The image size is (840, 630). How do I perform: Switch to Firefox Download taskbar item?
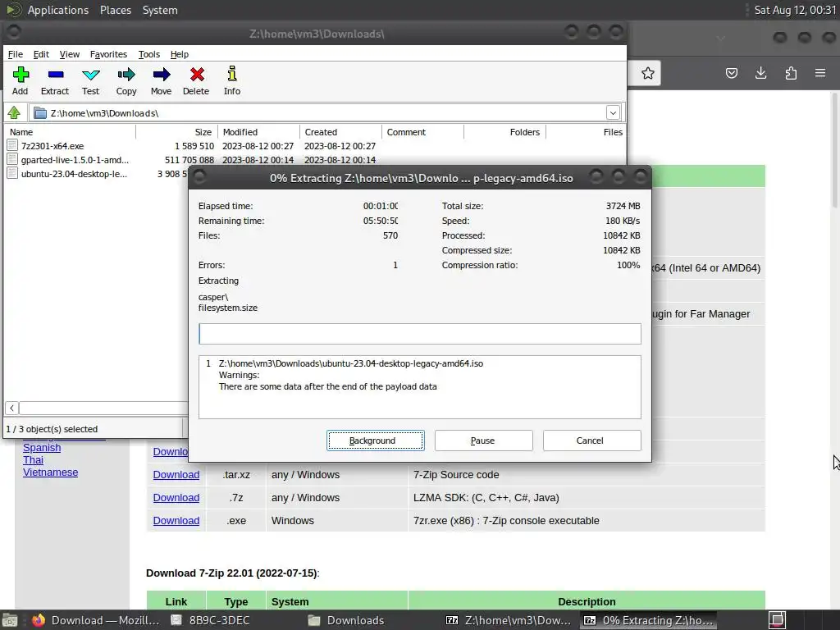click(96, 620)
